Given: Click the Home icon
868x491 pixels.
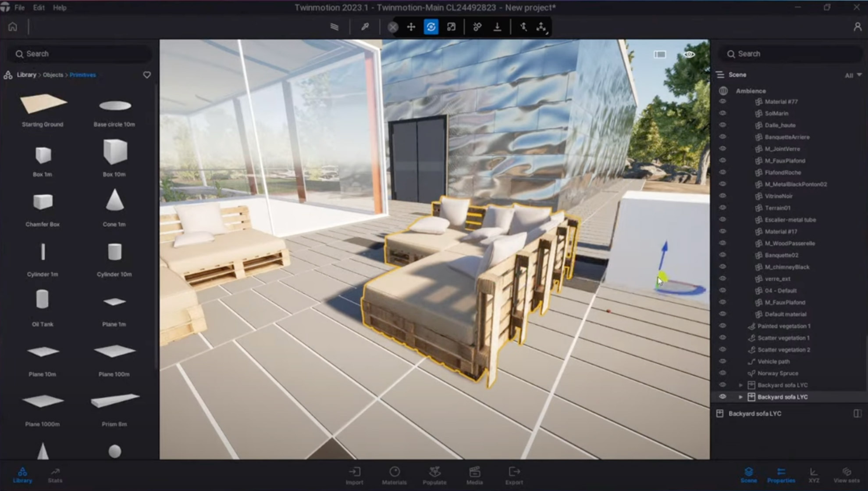Looking at the screenshot, I should pos(13,27).
